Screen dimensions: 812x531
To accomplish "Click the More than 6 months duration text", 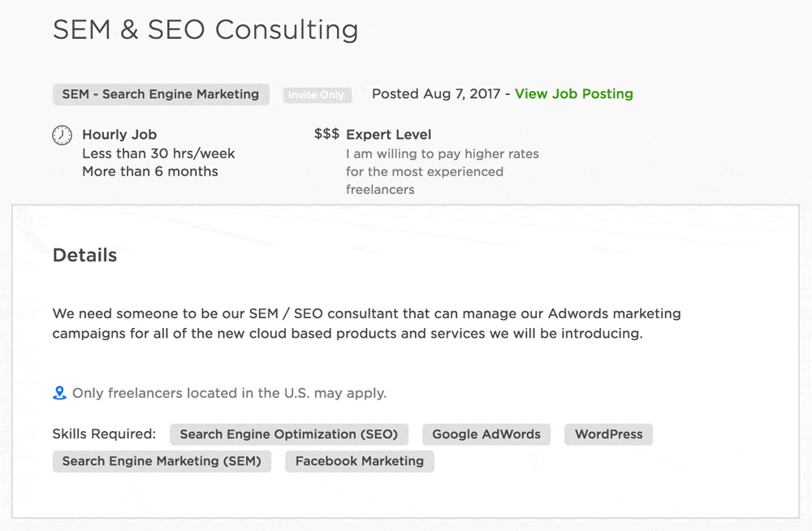I will click(x=149, y=171).
